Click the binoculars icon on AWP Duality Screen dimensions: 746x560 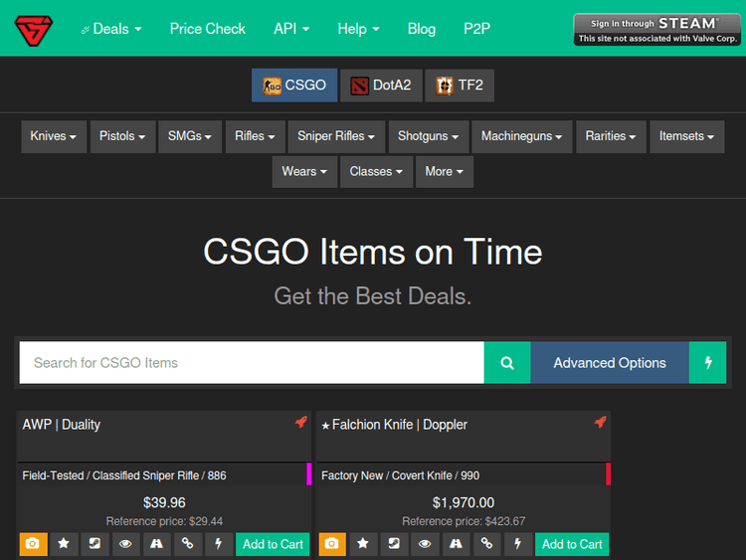pos(156,544)
